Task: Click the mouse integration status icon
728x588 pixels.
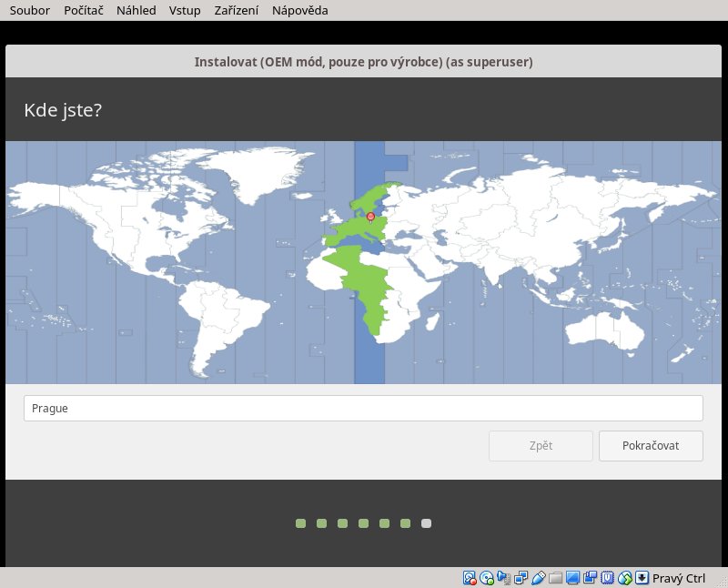Action: click(625, 578)
